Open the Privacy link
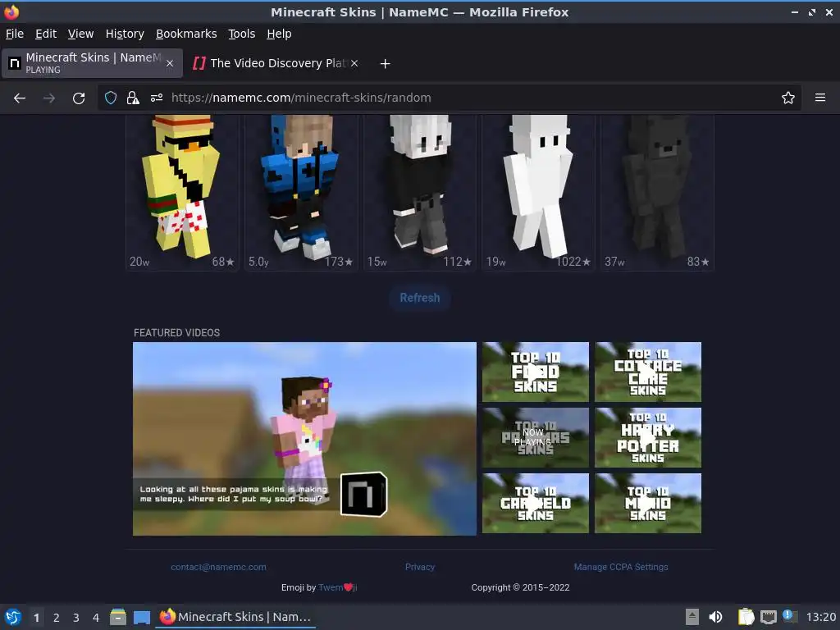840x630 pixels. 420,567
